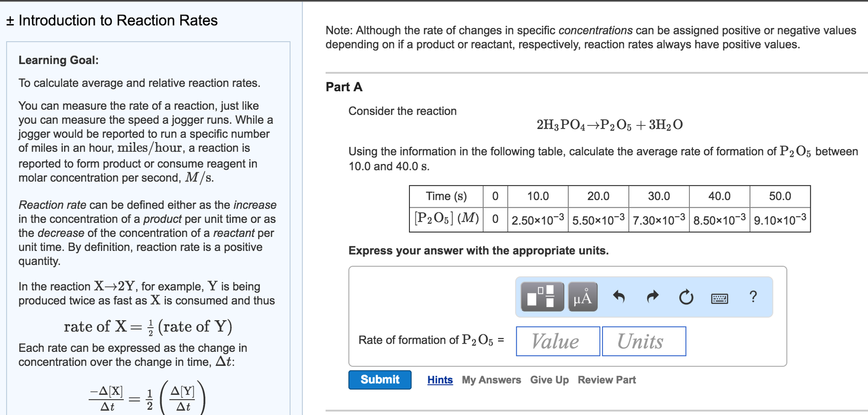The width and height of the screenshot is (868, 415).
Task: Open answer box help with question mark icon
Action: (x=753, y=297)
